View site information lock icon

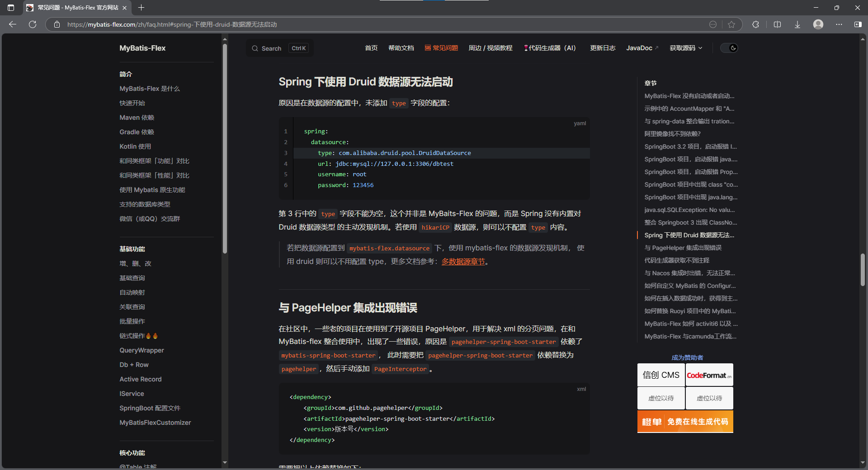[57, 24]
